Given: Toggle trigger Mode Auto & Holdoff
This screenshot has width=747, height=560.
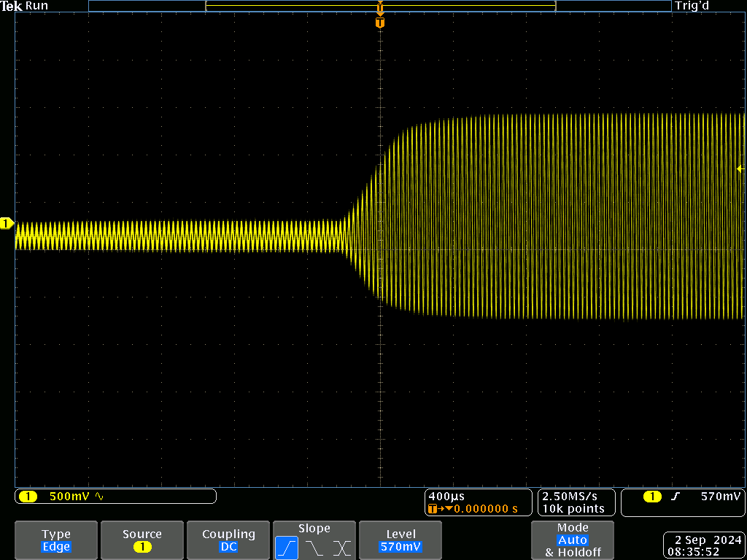Looking at the screenshot, I should tap(572, 540).
